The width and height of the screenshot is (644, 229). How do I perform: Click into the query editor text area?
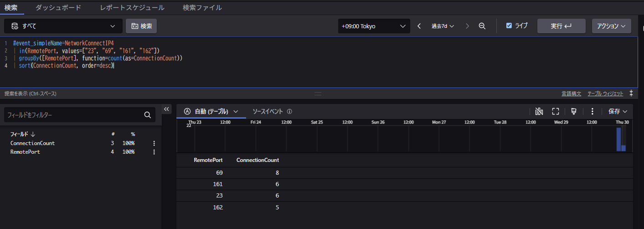[319, 62]
